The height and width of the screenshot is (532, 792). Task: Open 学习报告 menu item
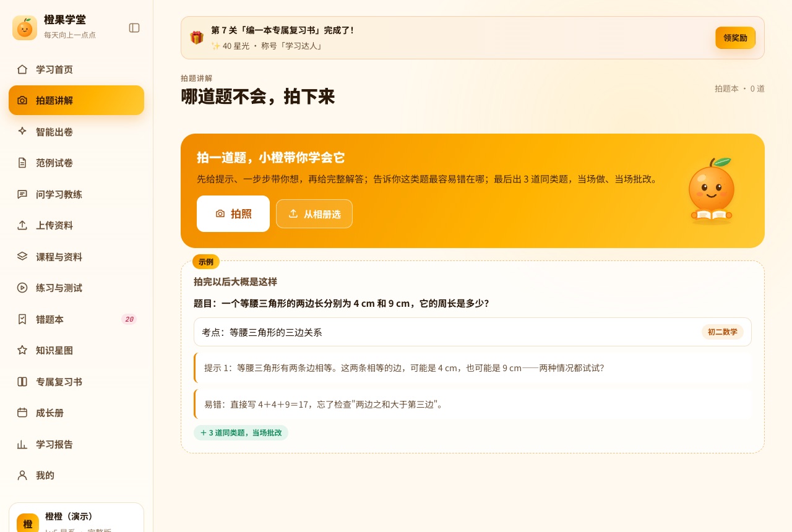point(76,444)
